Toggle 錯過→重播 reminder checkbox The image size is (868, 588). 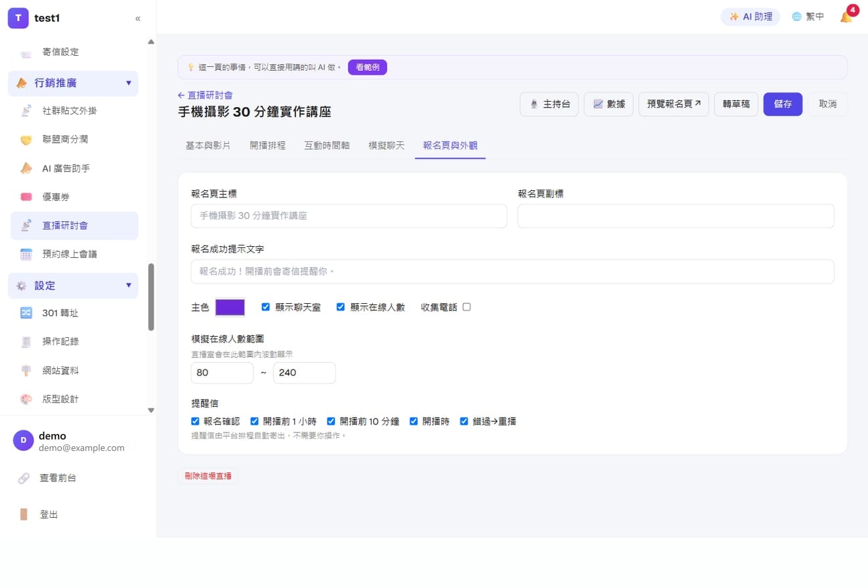[464, 421]
